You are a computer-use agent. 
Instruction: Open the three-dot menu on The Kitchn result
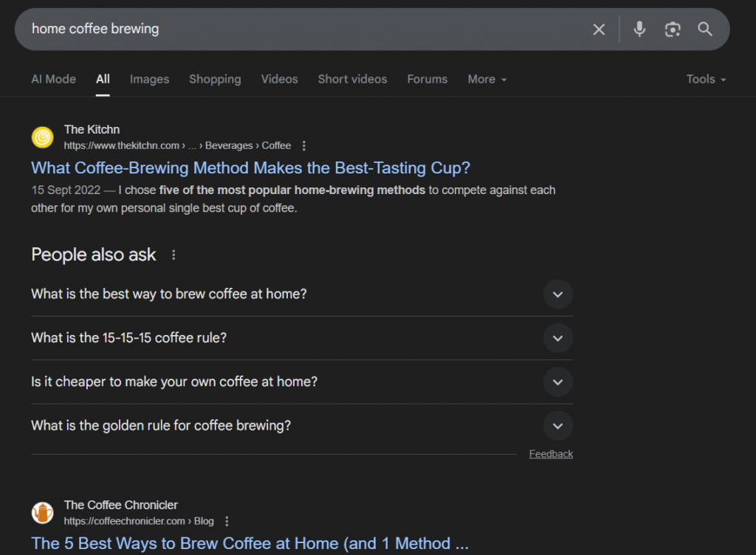304,145
